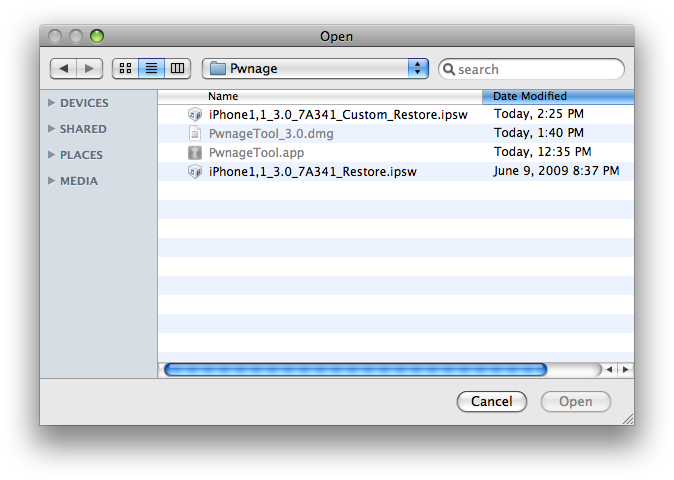674x480 pixels.
Task: Click the scroll left arrow
Action: (x=609, y=370)
